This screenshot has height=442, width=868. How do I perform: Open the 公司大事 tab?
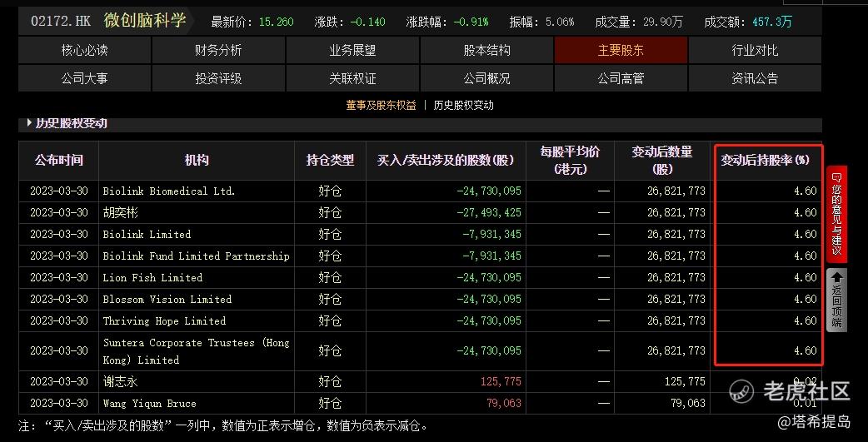tap(85, 78)
